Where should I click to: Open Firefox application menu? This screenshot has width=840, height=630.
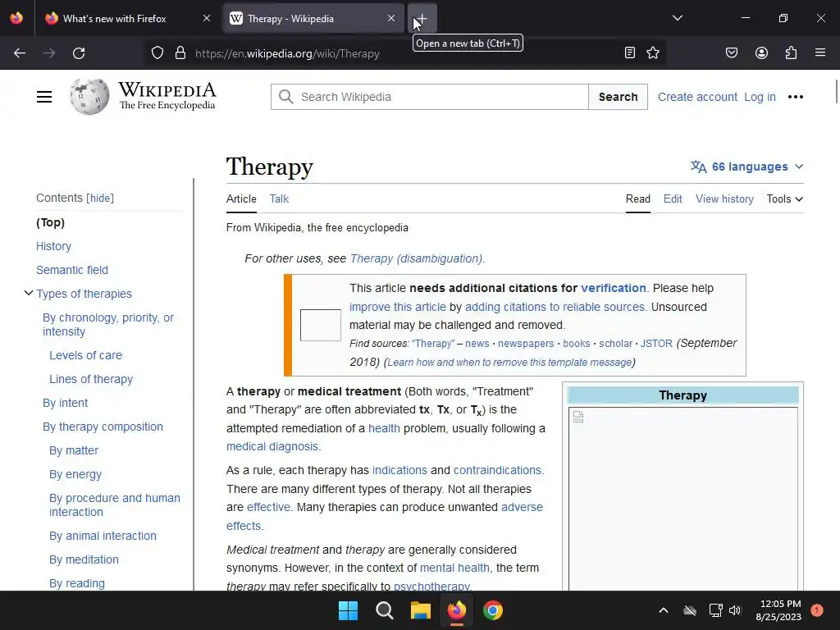pos(820,52)
